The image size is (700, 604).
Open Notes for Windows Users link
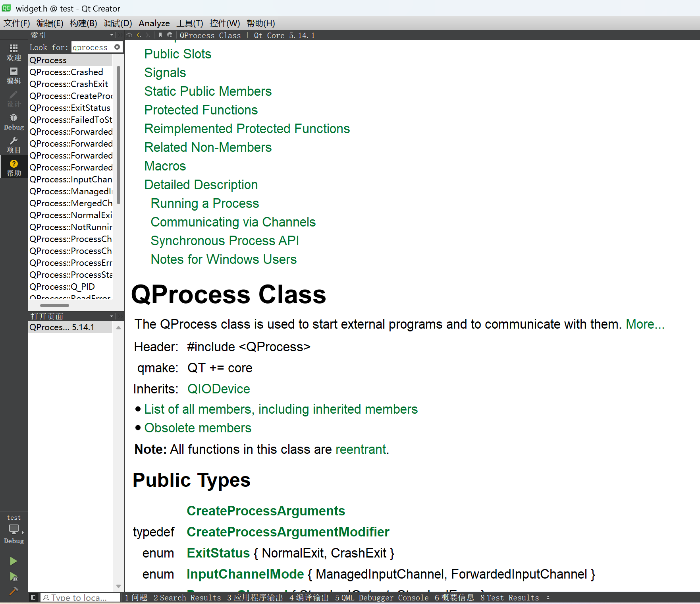224,259
